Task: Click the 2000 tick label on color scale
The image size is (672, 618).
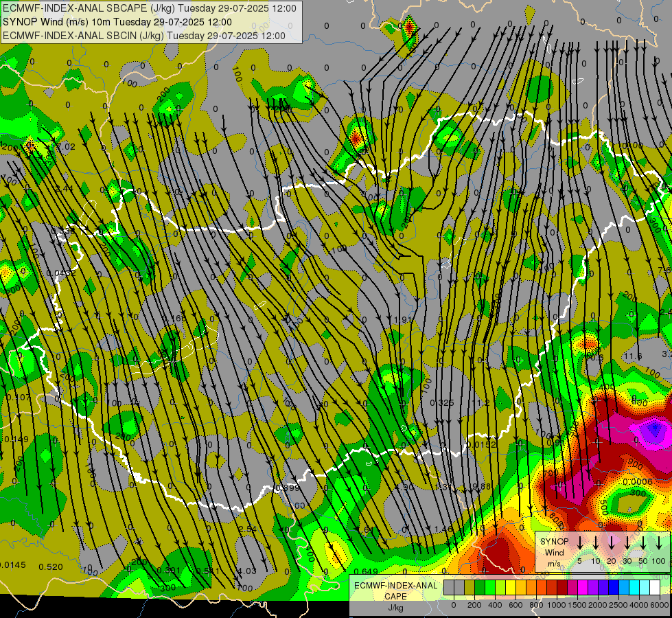Action: pos(598,605)
